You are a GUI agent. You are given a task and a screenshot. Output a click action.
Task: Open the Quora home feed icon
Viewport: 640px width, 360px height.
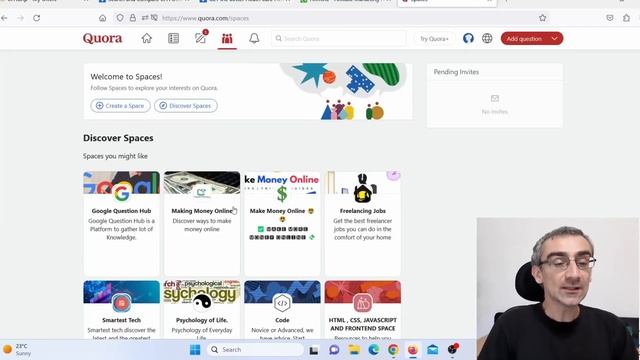[x=147, y=38]
